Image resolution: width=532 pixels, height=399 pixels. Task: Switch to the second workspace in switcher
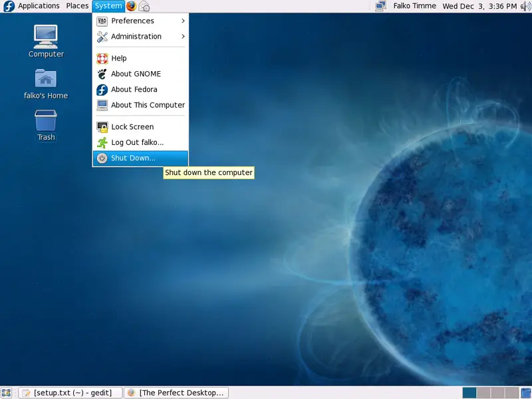coord(483,393)
